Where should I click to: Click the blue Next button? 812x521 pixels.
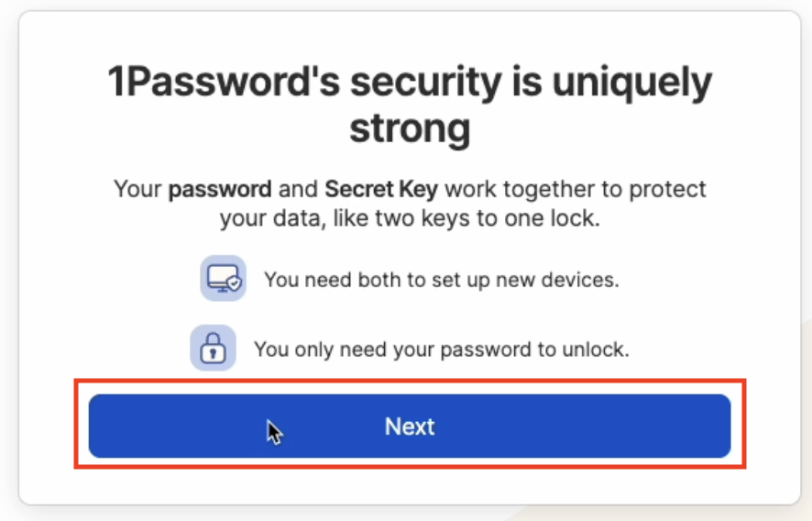pyautogui.click(x=409, y=427)
